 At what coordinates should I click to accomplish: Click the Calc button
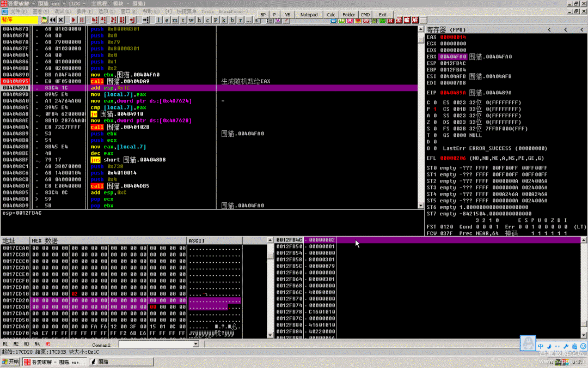[331, 15]
